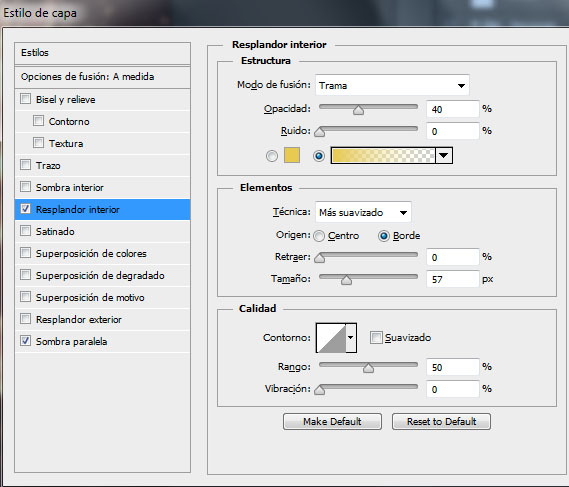The width and height of the screenshot is (569, 487).
Task: Open the glow gradient preview editor
Action: pyautogui.click(x=383, y=155)
